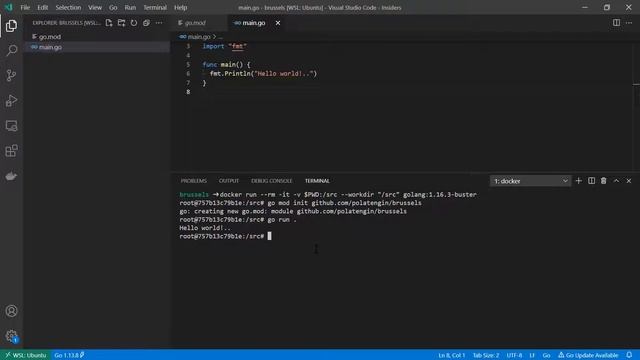
Task: Click line number 8 in gutter
Action: coord(188,92)
